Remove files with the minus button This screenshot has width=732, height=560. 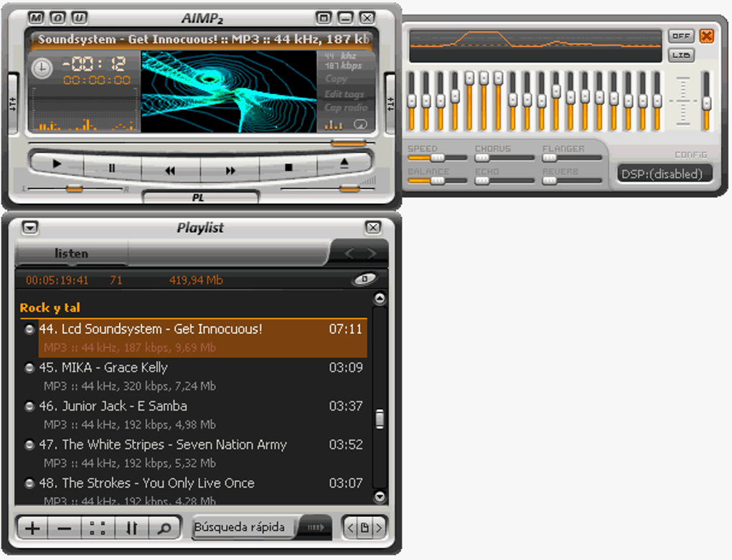65,528
